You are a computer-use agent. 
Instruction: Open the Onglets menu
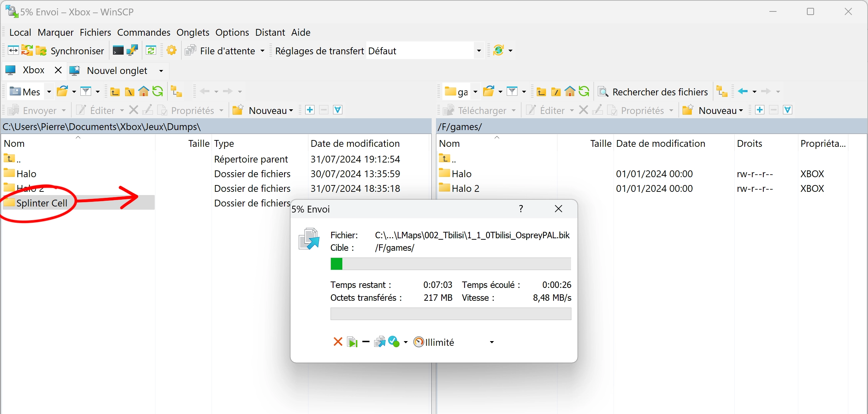[193, 33]
